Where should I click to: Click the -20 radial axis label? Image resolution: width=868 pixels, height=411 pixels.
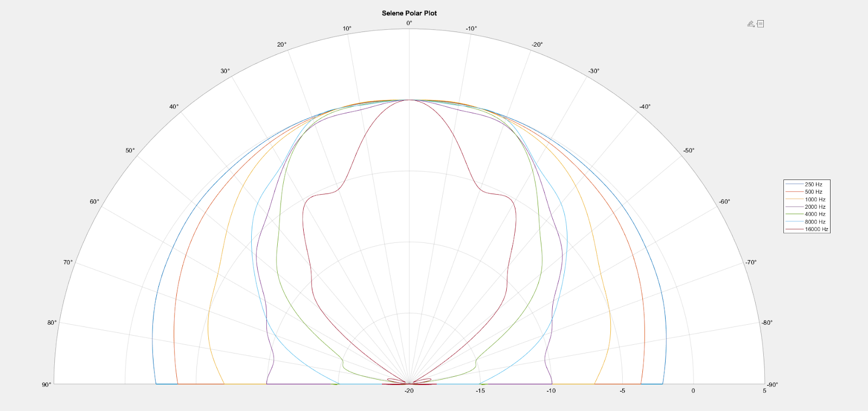(x=409, y=391)
